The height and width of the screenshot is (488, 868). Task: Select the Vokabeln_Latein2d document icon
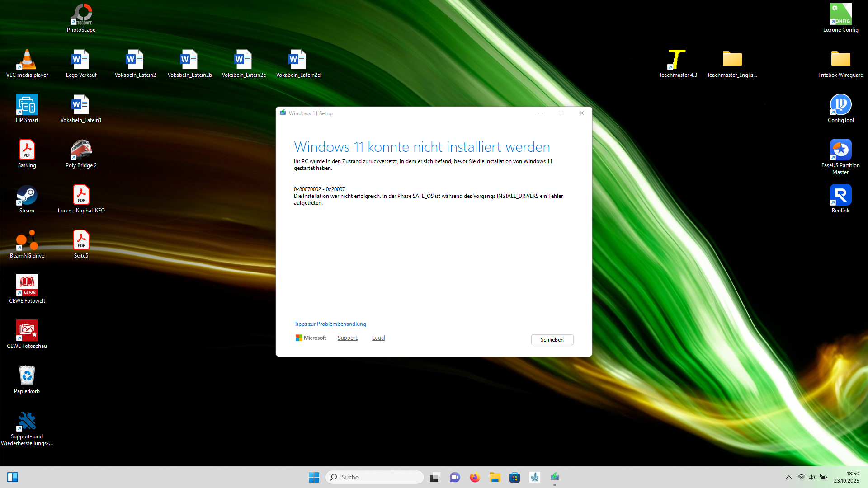coord(298,63)
